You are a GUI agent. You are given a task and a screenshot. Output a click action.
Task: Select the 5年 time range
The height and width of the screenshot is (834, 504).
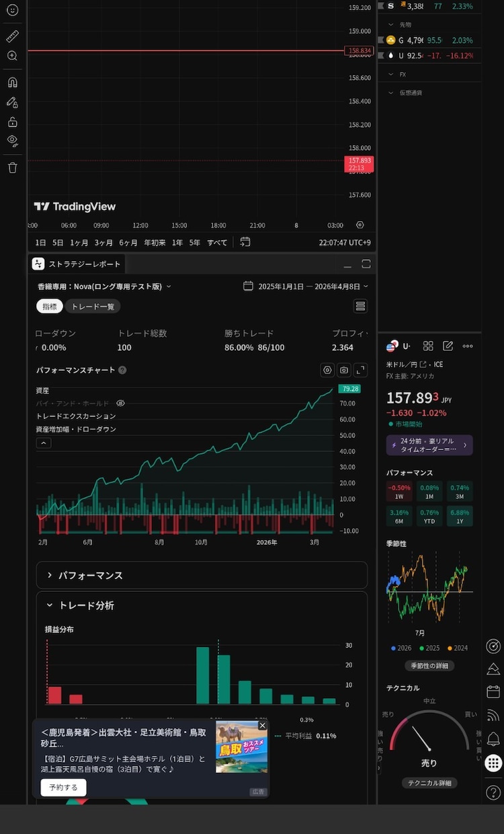[194, 242]
